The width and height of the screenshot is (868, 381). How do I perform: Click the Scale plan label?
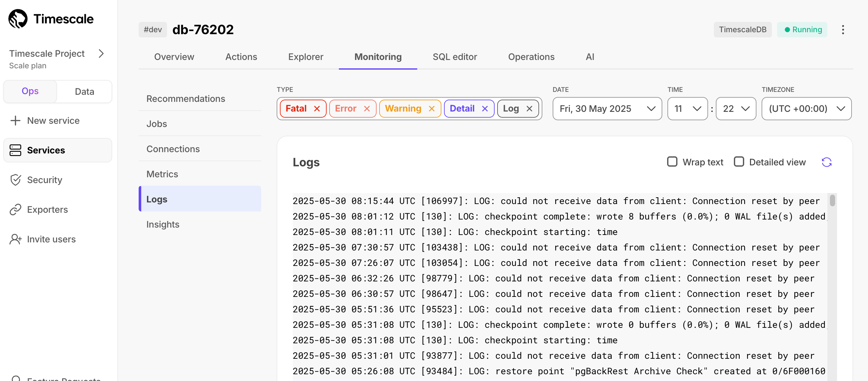pos(28,66)
